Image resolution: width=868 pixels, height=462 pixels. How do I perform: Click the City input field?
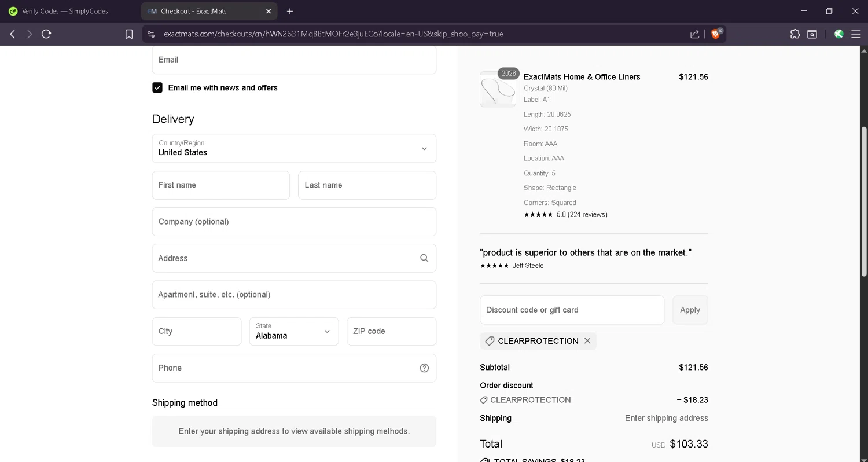(x=197, y=331)
